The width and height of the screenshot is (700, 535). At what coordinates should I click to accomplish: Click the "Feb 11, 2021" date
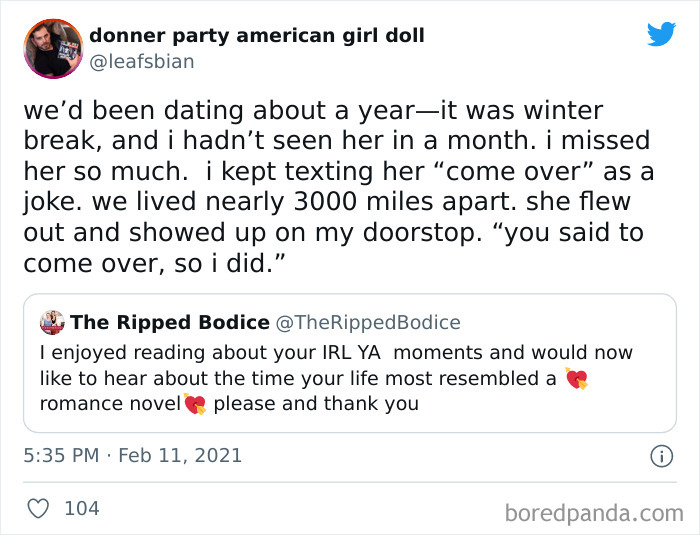tap(181, 455)
